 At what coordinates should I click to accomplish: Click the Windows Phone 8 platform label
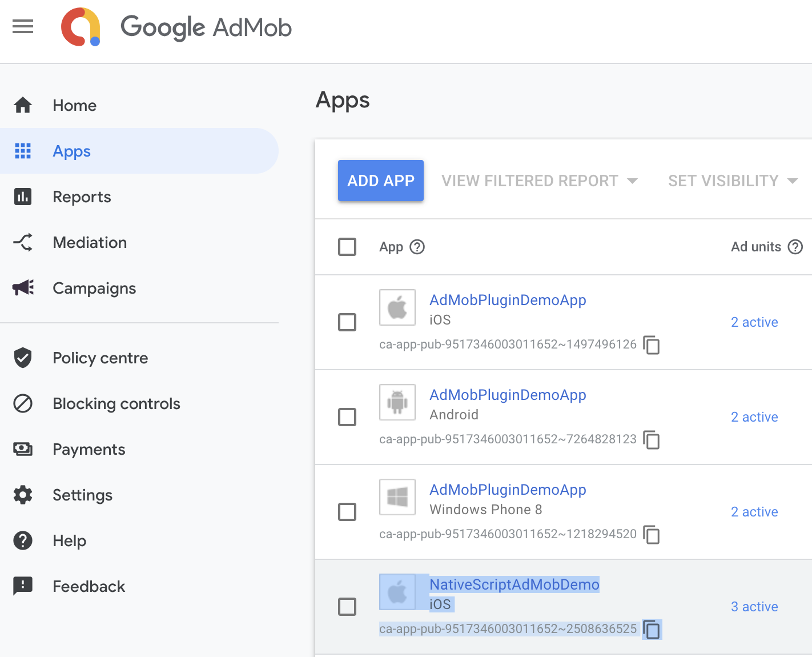(x=486, y=510)
